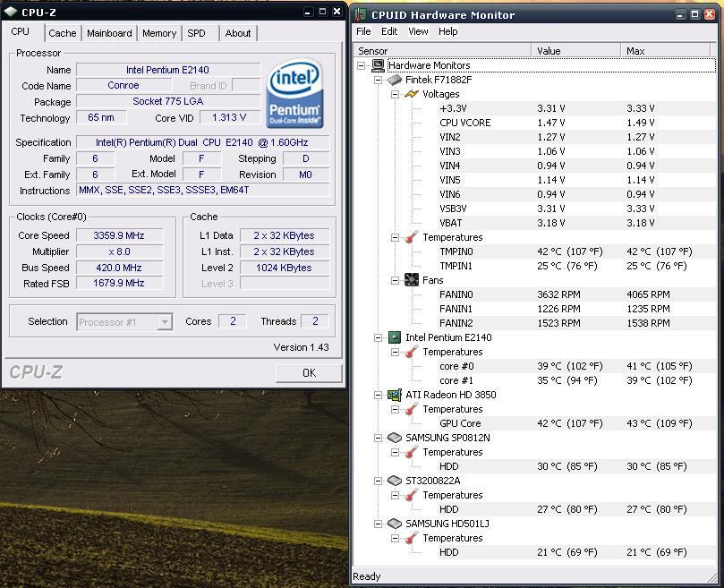Collapse the ATI Radeon HD 3850 node
The height and width of the screenshot is (588, 724).
point(379,395)
